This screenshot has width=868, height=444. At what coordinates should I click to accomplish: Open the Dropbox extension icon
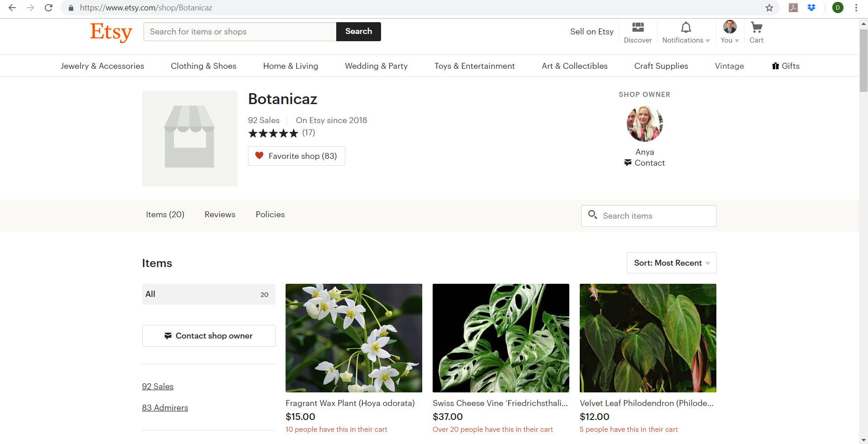pyautogui.click(x=811, y=8)
